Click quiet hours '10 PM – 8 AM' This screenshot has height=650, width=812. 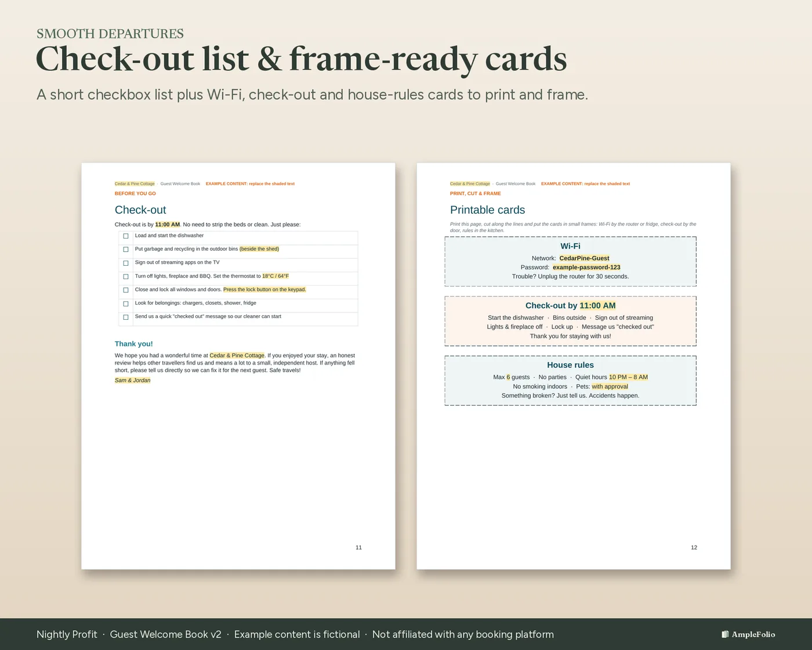pos(628,377)
